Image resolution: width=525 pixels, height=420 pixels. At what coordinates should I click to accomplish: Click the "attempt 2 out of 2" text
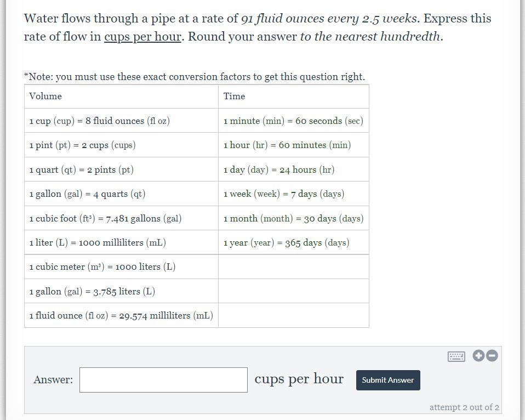tap(464, 407)
